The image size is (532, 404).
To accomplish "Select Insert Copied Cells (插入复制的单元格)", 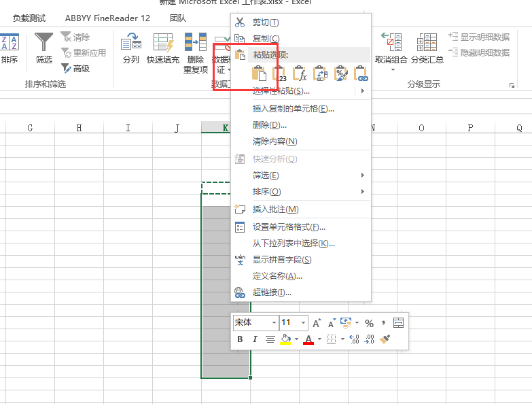I will tap(301, 109).
